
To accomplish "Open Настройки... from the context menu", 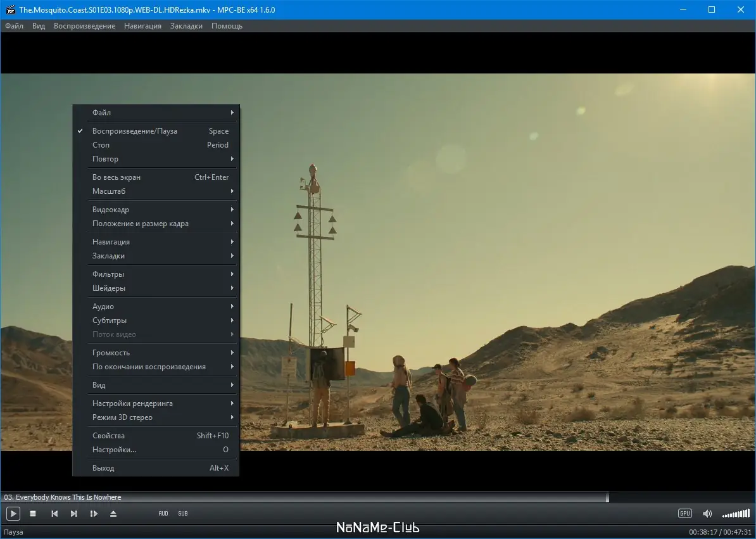I will pos(156,450).
